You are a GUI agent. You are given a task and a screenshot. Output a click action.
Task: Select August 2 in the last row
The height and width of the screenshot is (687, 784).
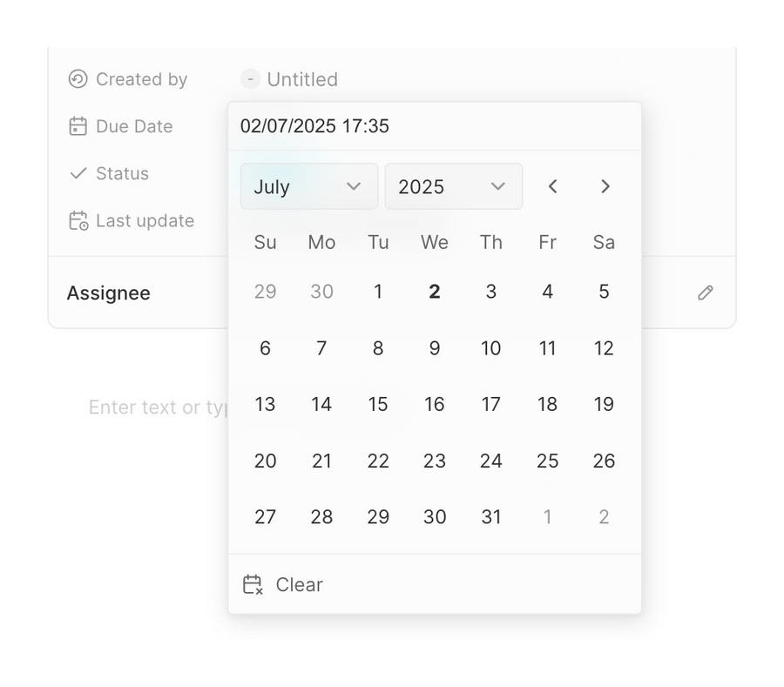click(x=604, y=516)
